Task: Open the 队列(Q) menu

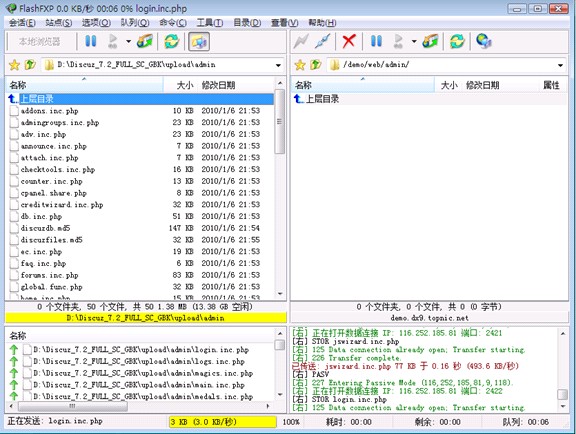Action: pos(135,23)
